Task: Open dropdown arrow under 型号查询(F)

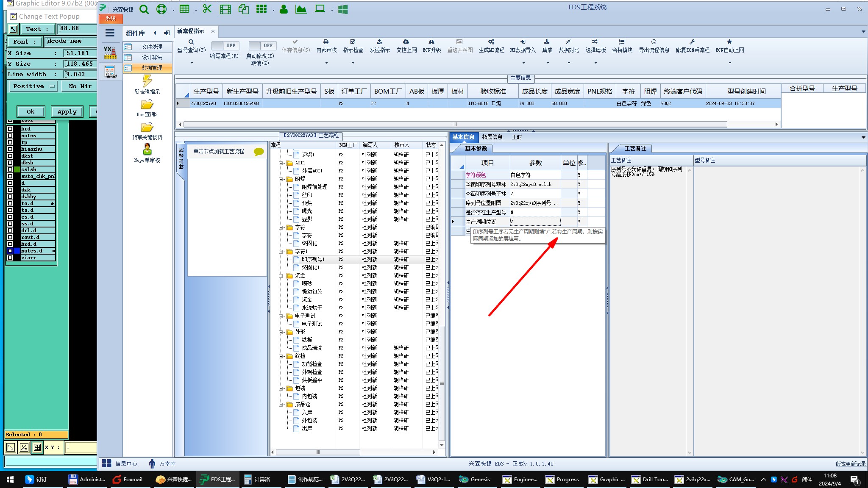Action: click(x=192, y=63)
